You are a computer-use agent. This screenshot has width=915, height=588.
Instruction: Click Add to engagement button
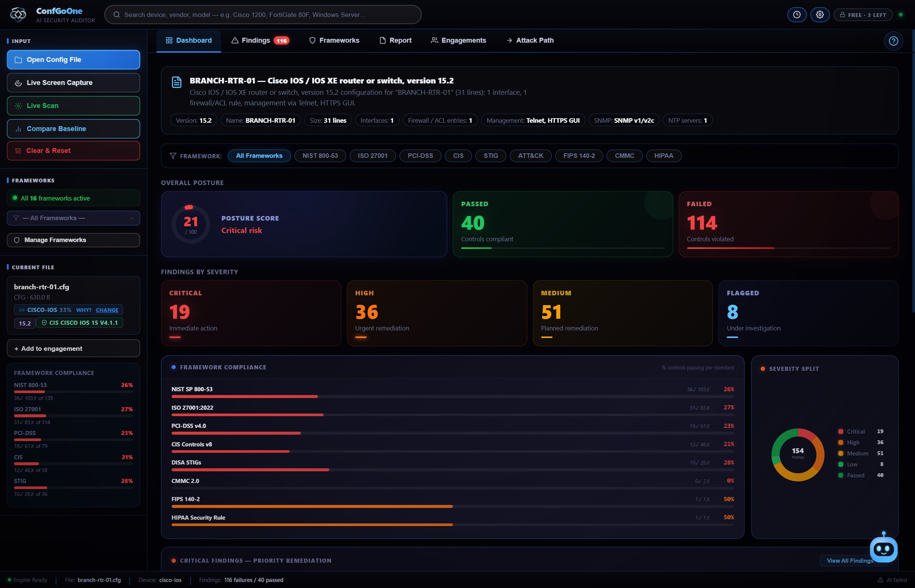73,349
